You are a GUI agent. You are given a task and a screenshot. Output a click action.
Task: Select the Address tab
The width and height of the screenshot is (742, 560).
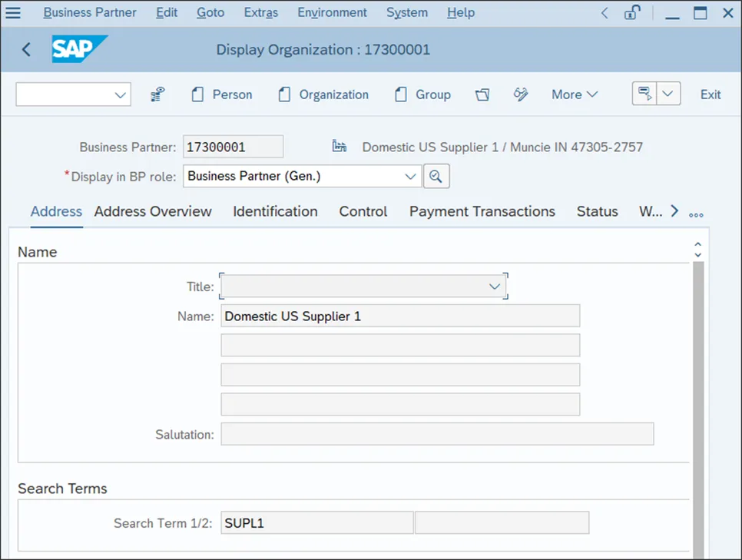[56, 211]
